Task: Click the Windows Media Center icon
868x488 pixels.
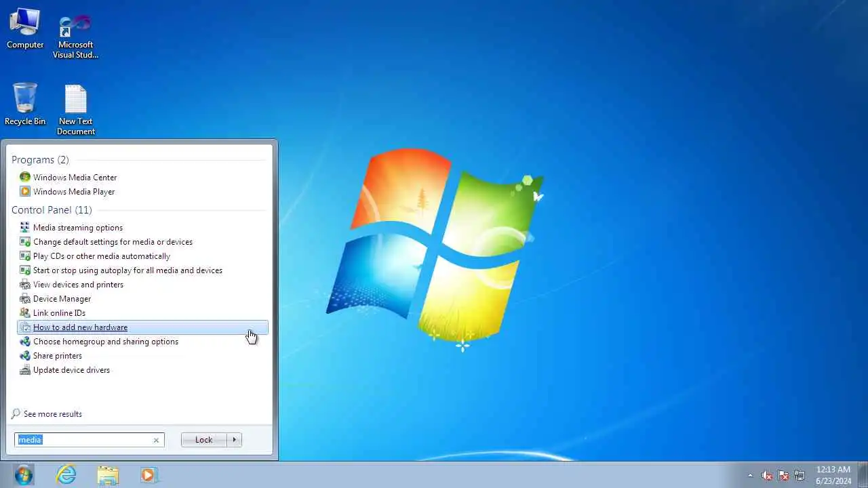Action: [25, 178]
